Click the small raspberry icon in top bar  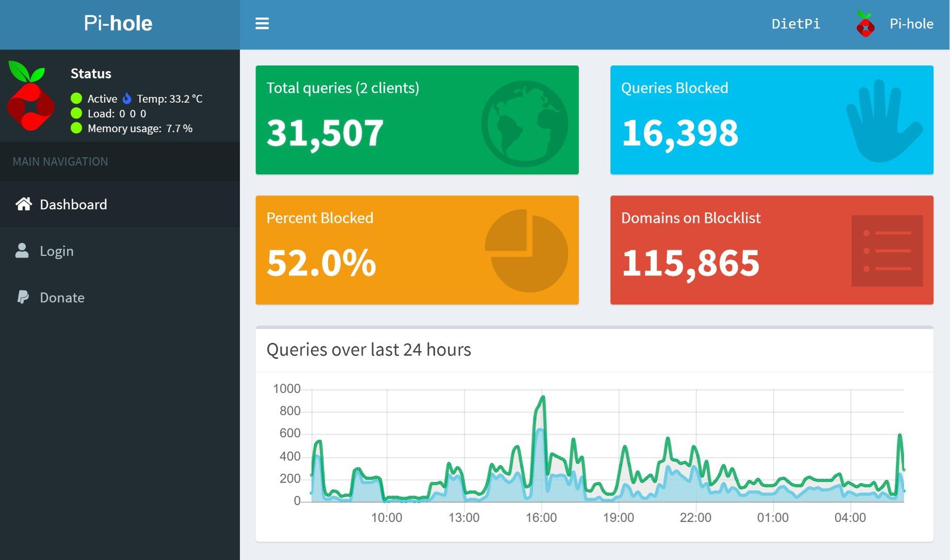pos(865,24)
